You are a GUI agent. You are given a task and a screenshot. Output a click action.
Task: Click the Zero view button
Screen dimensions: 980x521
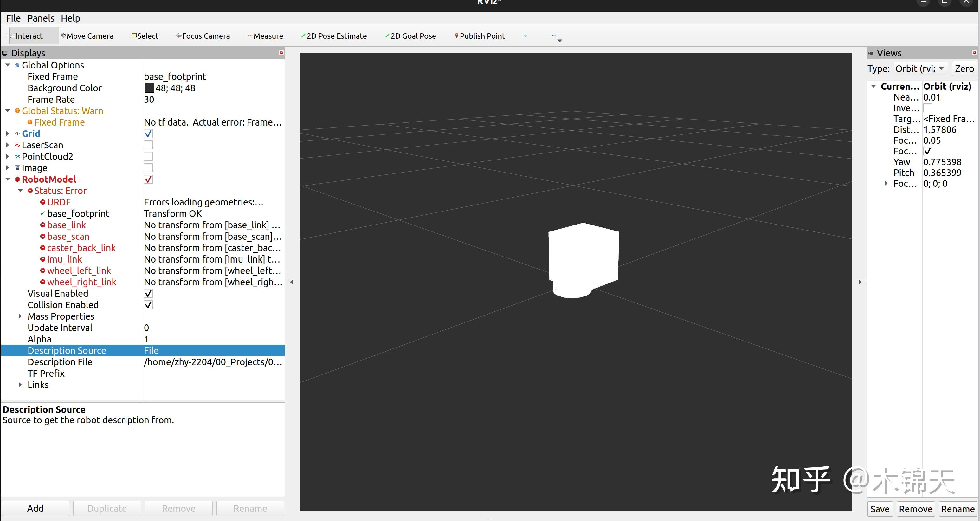coord(964,68)
